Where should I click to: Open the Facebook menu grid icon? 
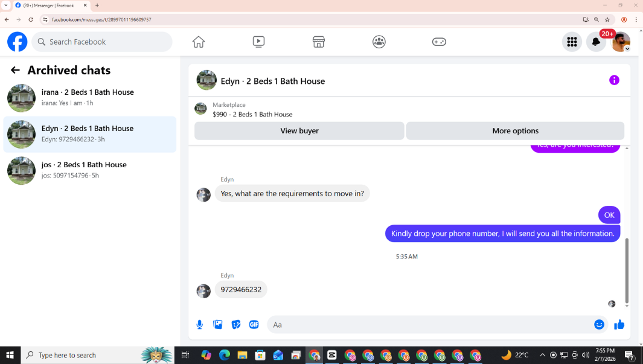coord(572,42)
